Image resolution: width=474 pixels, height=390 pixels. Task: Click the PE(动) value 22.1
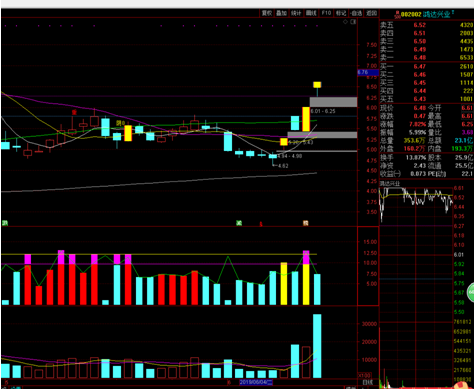(467, 173)
